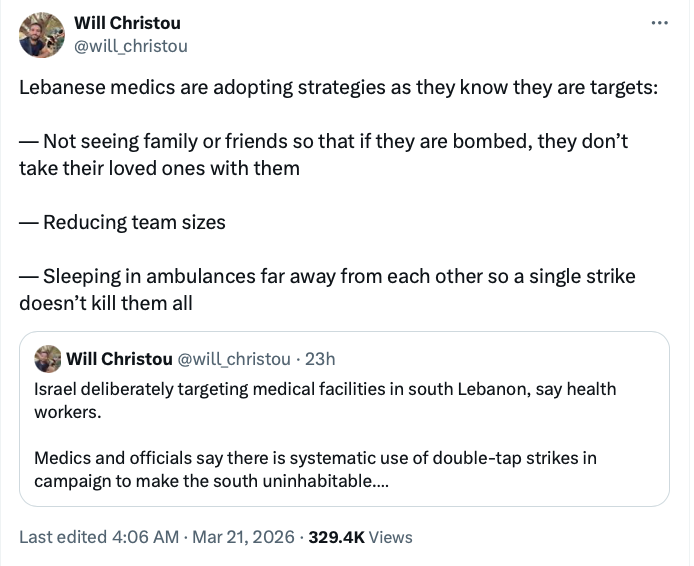
Task: Click the "Reducing team sizes" line
Action: pos(123,222)
